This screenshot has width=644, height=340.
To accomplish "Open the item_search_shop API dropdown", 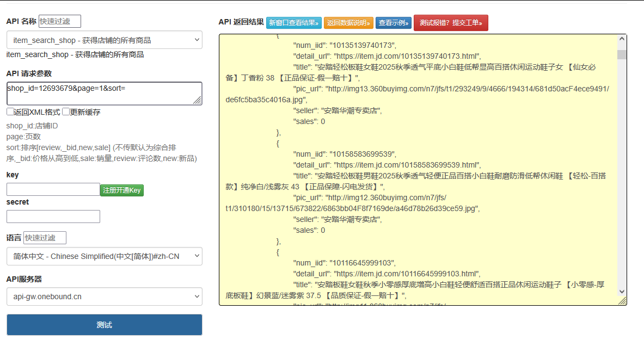I will click(x=105, y=40).
